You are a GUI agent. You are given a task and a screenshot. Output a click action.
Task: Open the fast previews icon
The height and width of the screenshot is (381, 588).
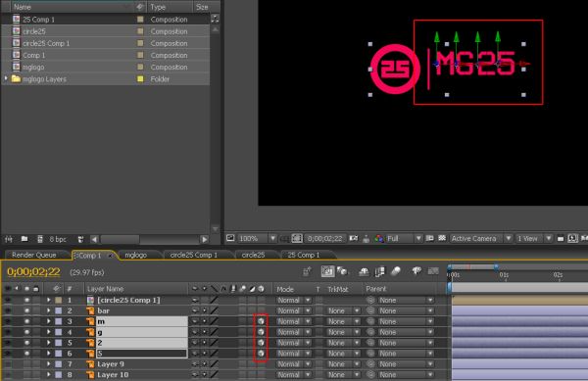tap(572, 239)
